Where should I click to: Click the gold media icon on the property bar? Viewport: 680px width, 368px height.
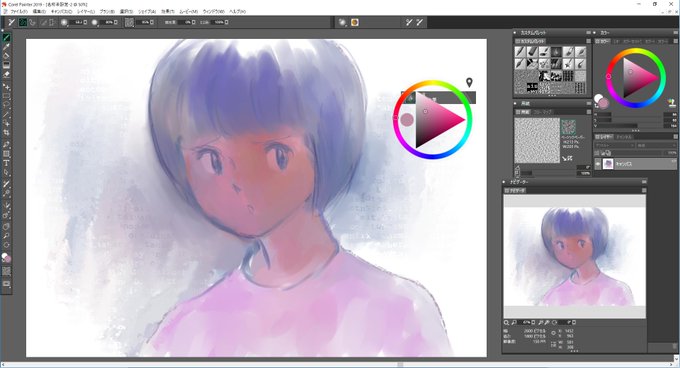[x=355, y=22]
